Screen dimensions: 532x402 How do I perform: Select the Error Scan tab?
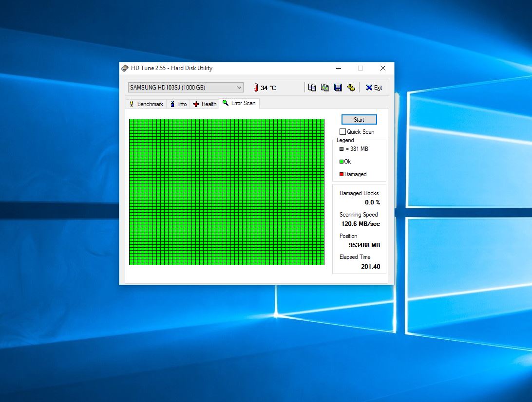(239, 103)
